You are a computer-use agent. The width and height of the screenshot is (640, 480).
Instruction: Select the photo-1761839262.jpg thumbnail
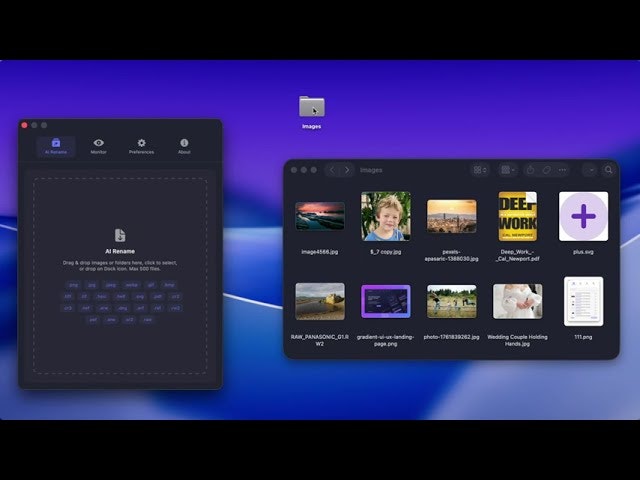click(x=451, y=301)
